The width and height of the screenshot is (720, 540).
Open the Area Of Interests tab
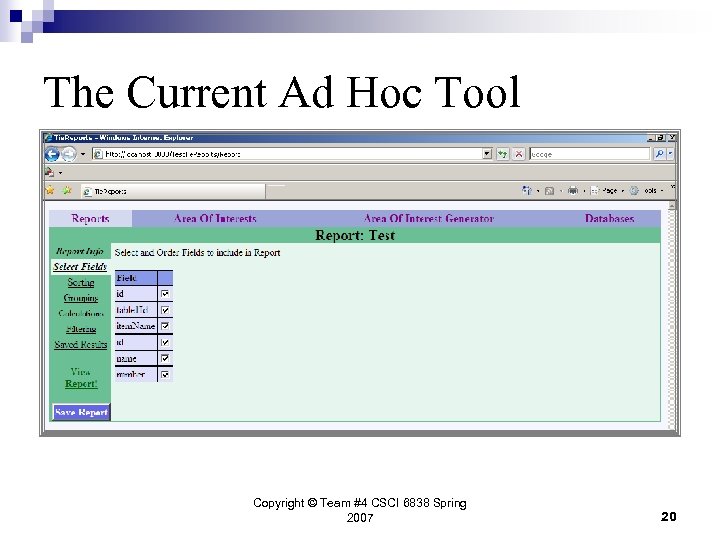(215, 219)
